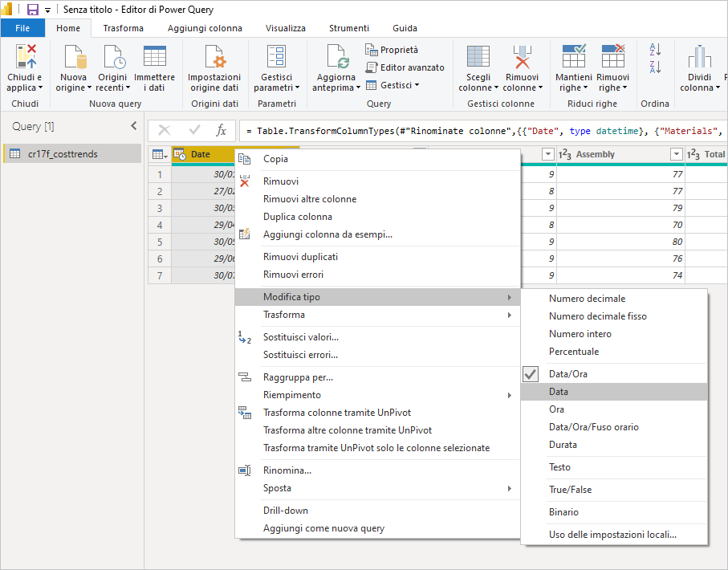Select the cr17f_costtrends query

pos(72,154)
